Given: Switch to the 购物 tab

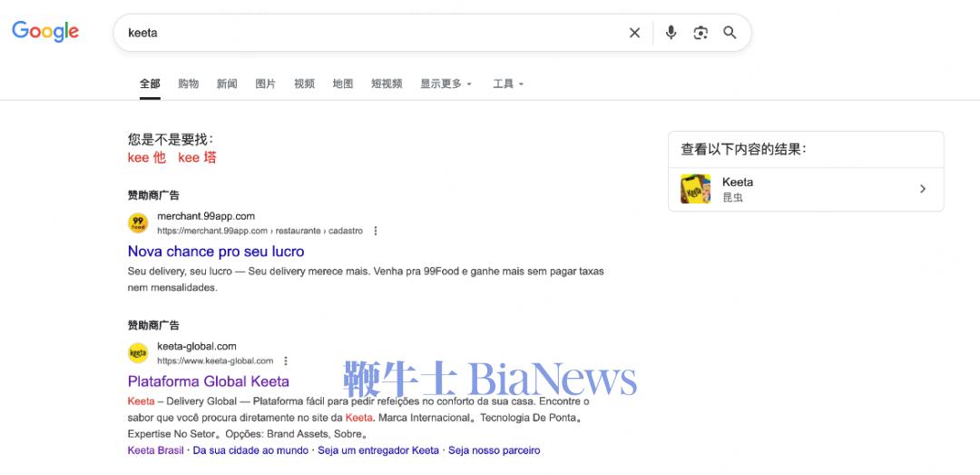Looking at the screenshot, I should coord(188,84).
